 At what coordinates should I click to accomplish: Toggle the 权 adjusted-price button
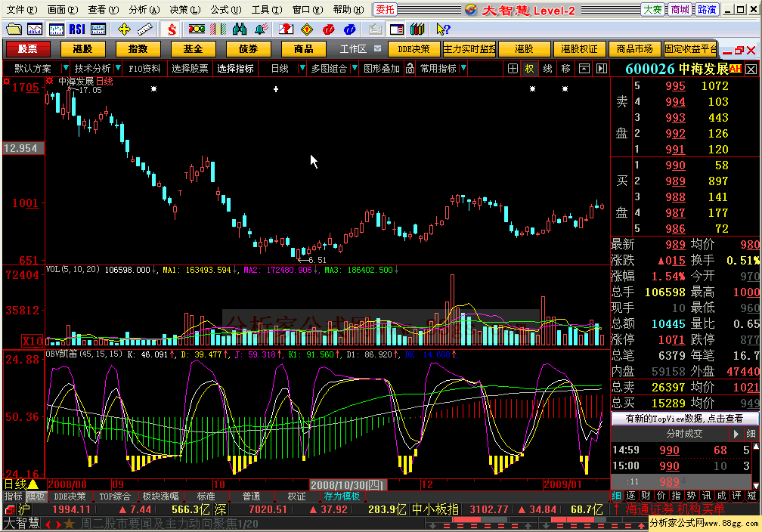pos(530,69)
